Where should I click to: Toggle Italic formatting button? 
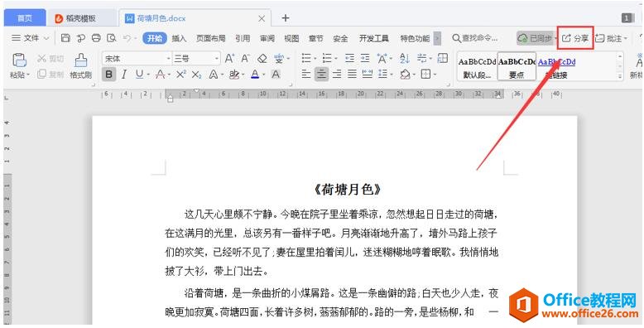coord(124,75)
